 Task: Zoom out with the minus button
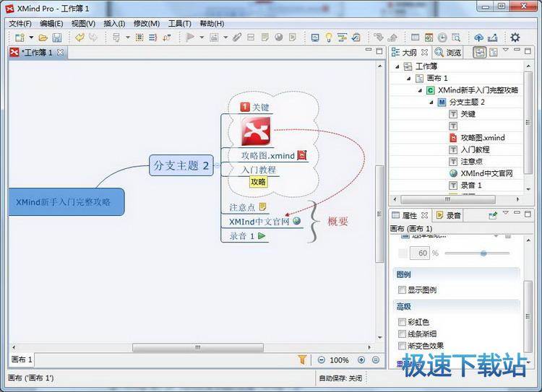click(x=322, y=360)
